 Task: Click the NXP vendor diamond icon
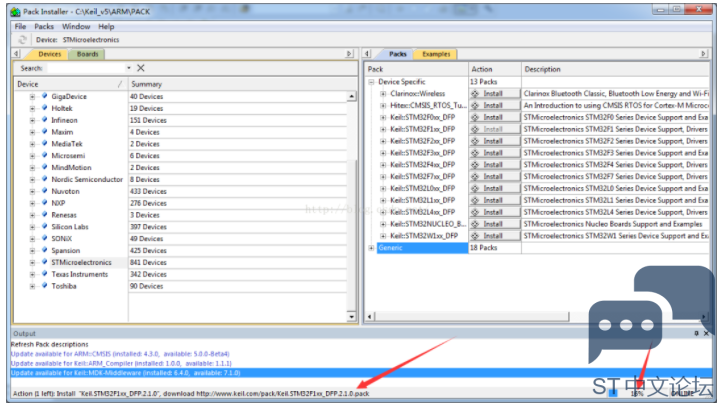click(x=44, y=202)
